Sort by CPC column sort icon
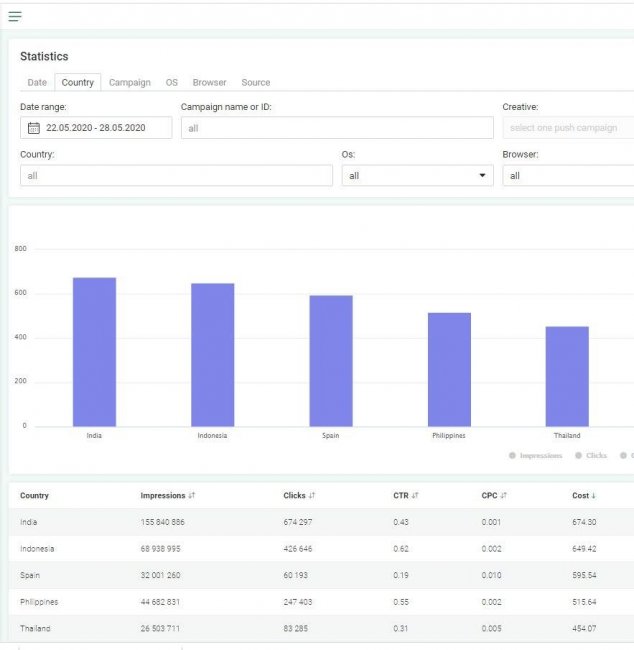The height and width of the screenshot is (650, 634). coord(505,495)
